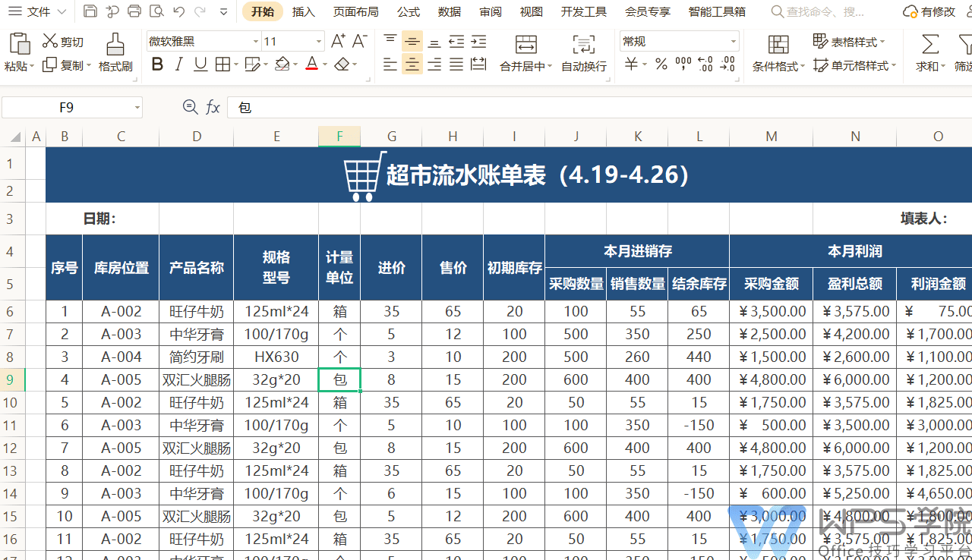This screenshot has width=972, height=560.
Task: Switch to the 视图 tab
Action: pos(532,11)
